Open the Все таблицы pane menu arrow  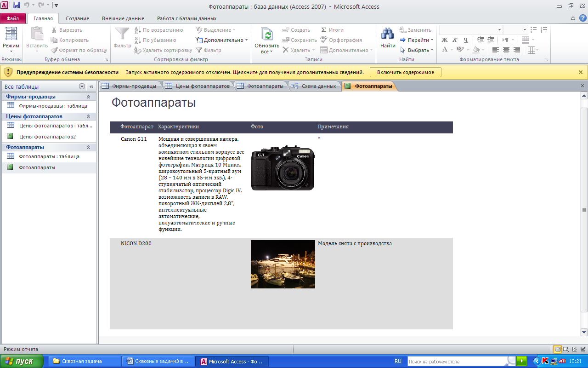pyautogui.click(x=82, y=86)
